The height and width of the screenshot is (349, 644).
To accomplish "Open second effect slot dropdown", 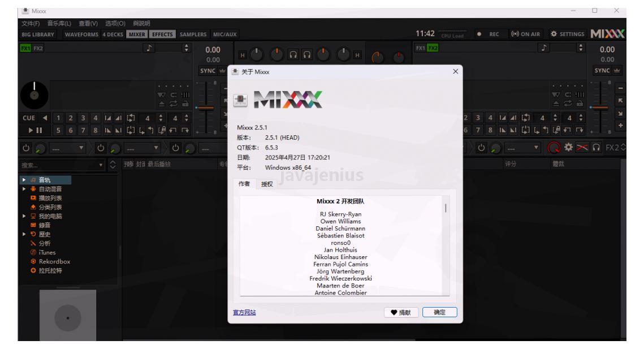I will click(x=142, y=148).
